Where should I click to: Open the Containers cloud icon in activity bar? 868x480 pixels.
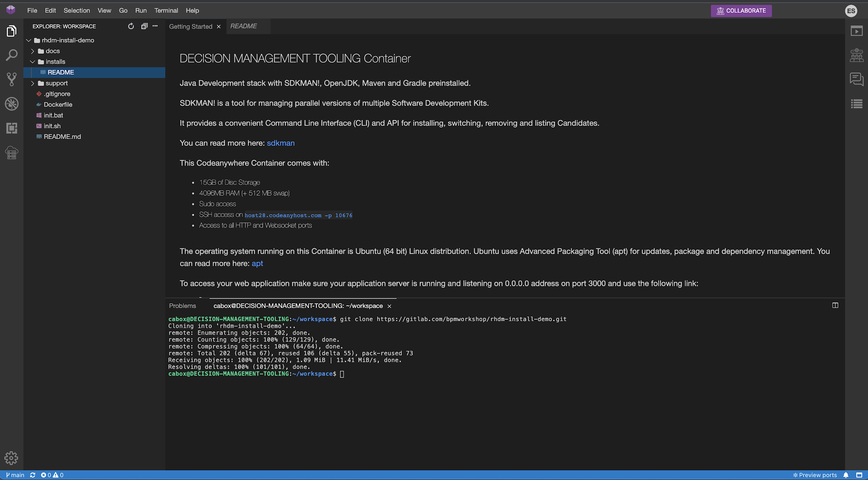tap(11, 153)
